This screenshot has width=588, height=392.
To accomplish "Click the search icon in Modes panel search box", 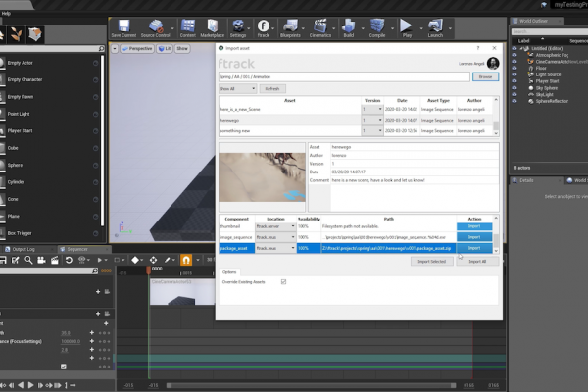I will (101, 48).
